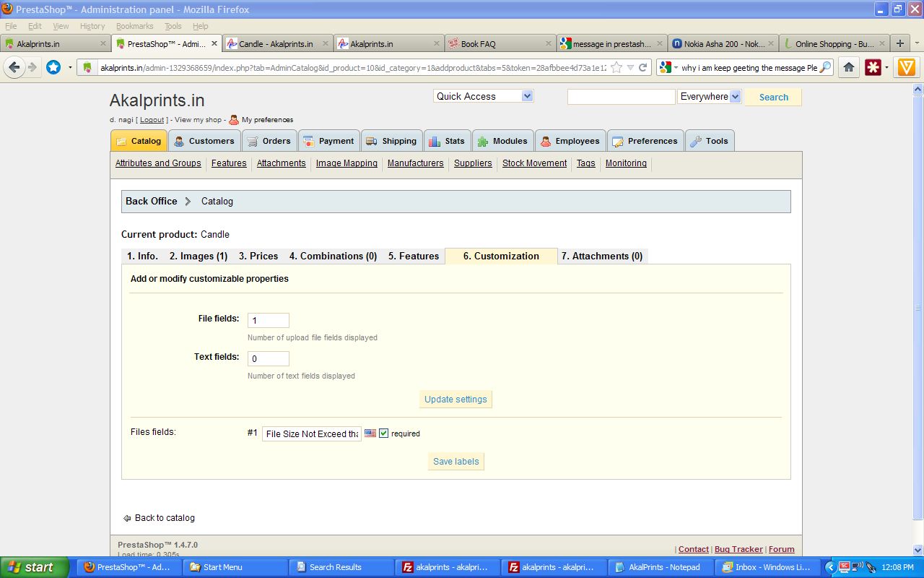Toggle the required checkbox for file field
The width and height of the screenshot is (924, 578).
(x=384, y=433)
